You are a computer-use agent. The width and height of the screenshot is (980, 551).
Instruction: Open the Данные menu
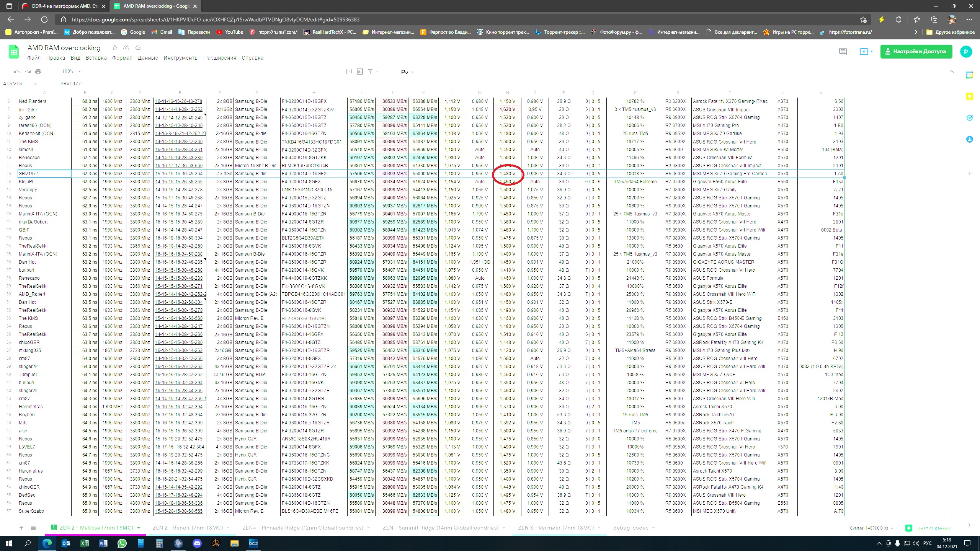click(148, 58)
